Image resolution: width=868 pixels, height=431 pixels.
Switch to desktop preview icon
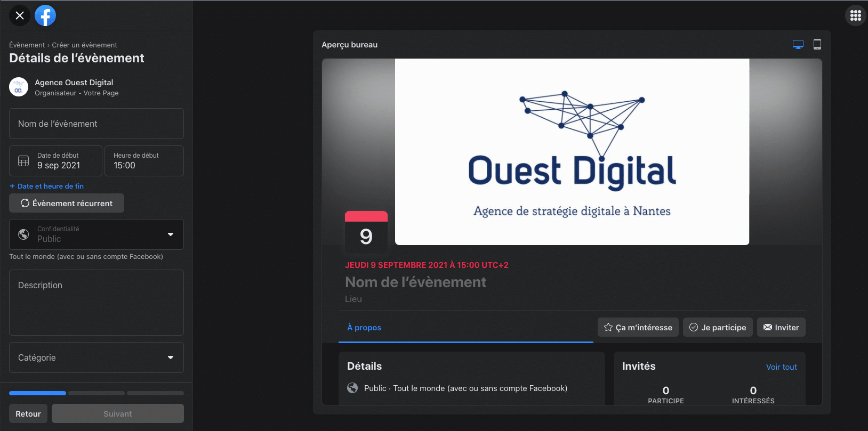click(x=798, y=45)
